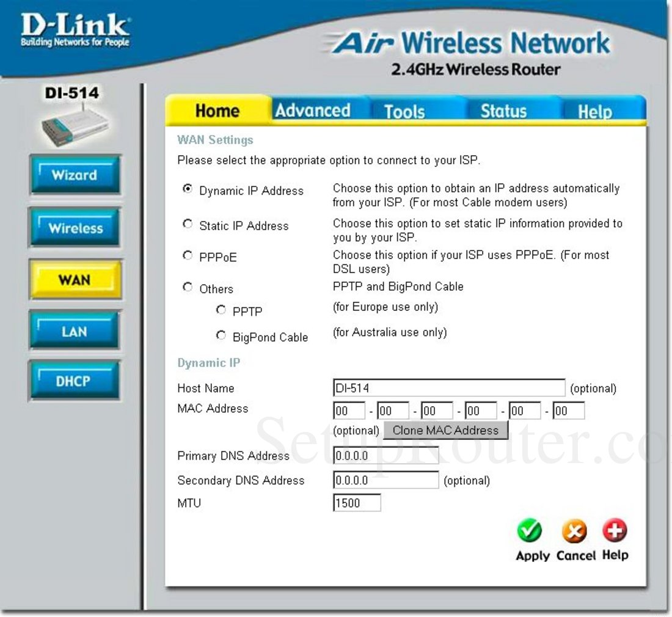
Task: Select the Dynamic IP Address radio button
Action: (188, 189)
